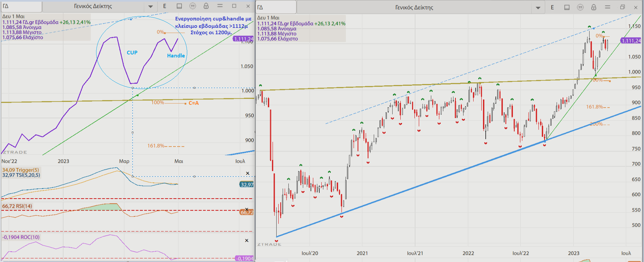Expand the Γενικός Δείκτης dropdown in left chart
The image size is (644, 262).
(150, 6)
